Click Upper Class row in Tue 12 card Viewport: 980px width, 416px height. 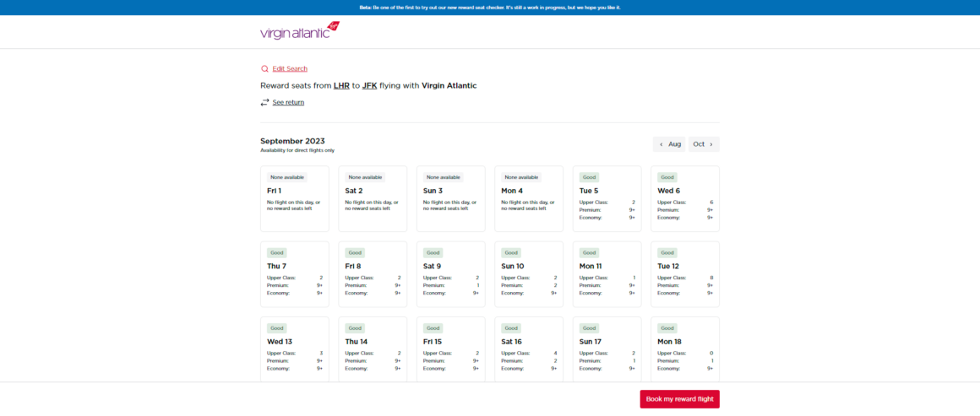685,278
